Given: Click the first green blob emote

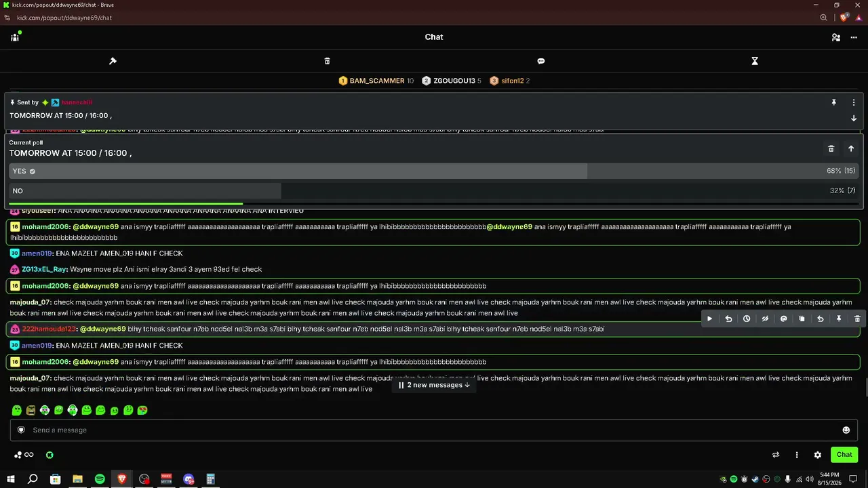Looking at the screenshot, I should coord(17,410).
